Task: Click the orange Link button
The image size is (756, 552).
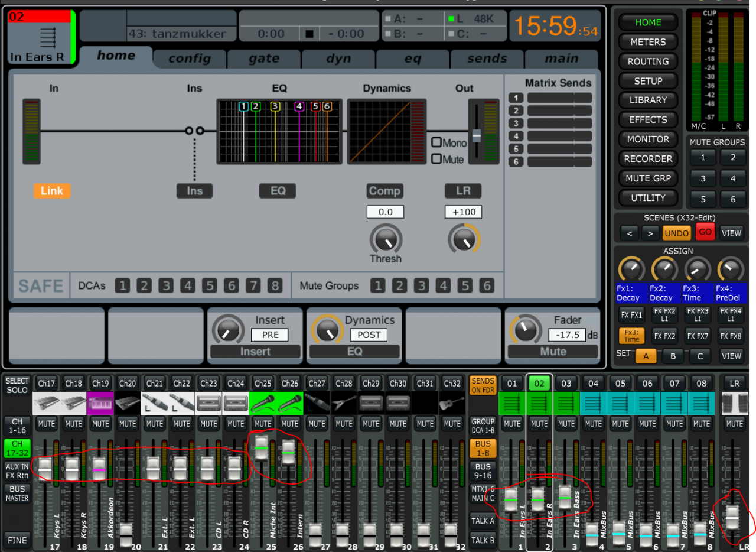Action: pos(52,191)
